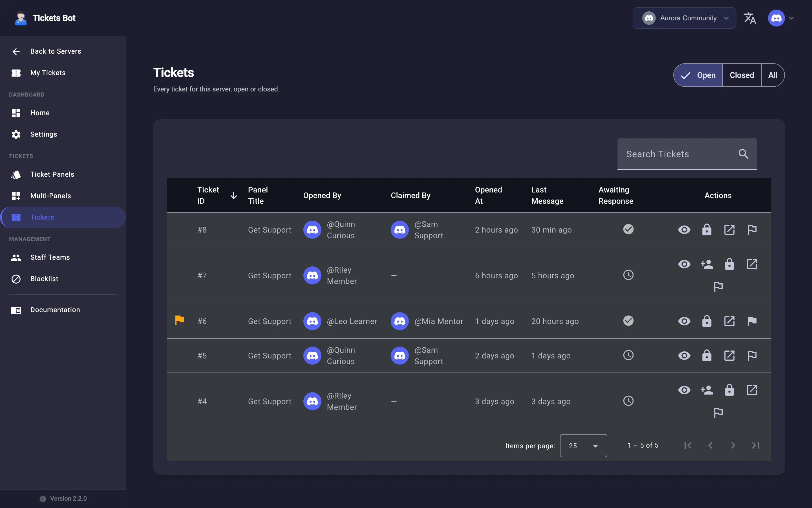Flag ticket #5 with the flag icon

[x=752, y=356]
